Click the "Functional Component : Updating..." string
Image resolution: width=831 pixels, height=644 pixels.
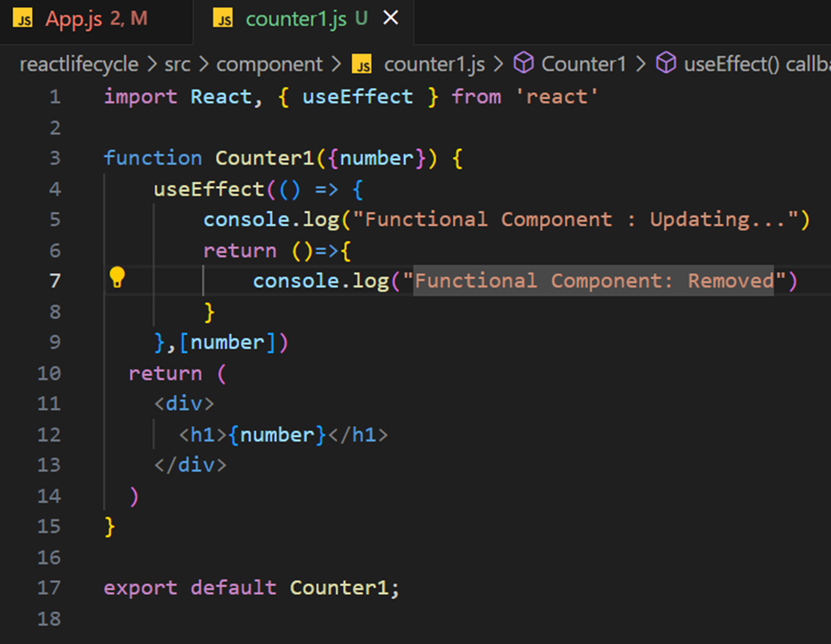(575, 220)
